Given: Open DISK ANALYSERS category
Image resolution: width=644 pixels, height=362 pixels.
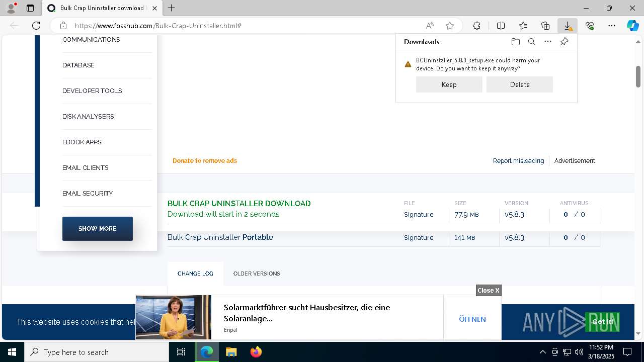Looking at the screenshot, I should pyautogui.click(x=88, y=117).
